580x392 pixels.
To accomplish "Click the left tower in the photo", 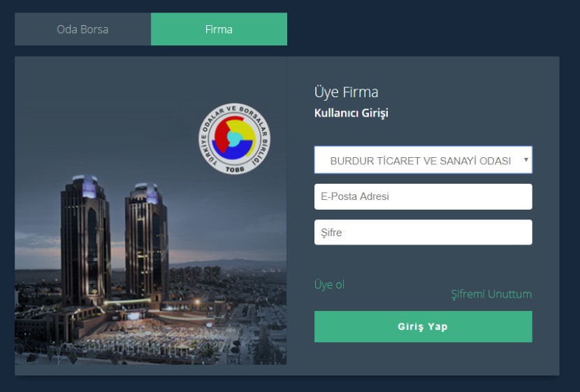I will pos(86,240).
